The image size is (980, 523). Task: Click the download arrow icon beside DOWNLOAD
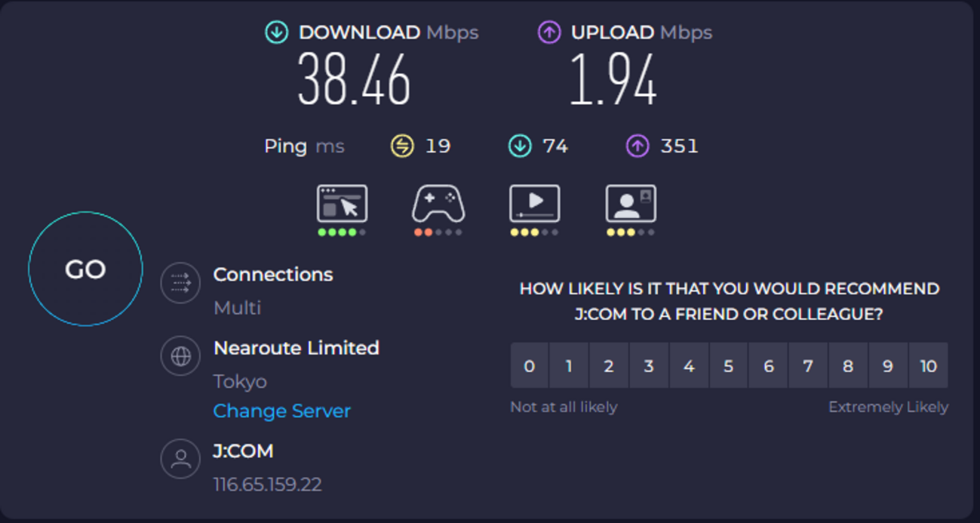point(277,32)
